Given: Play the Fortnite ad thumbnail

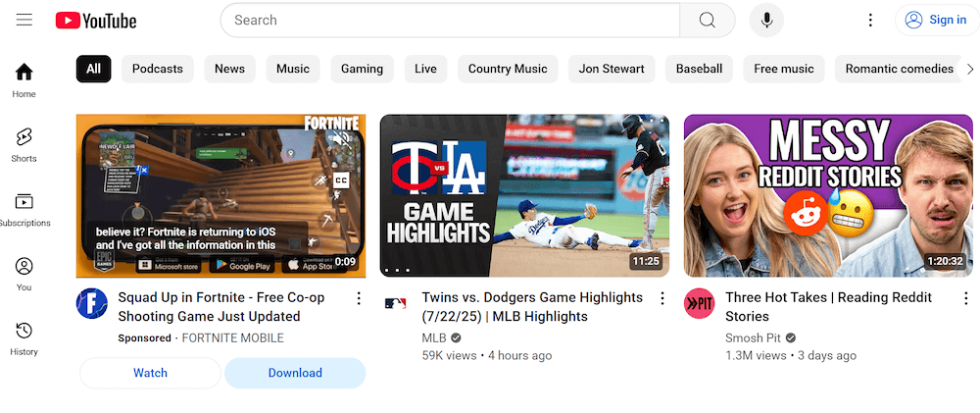Looking at the screenshot, I should [x=220, y=195].
